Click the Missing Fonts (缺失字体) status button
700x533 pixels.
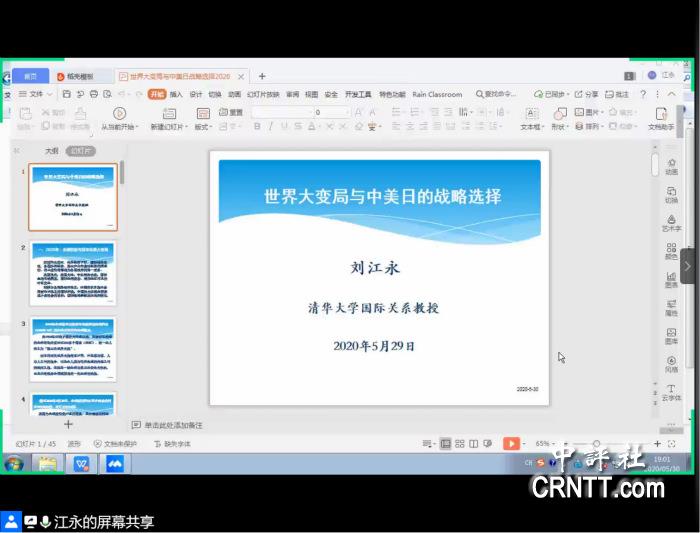172,444
